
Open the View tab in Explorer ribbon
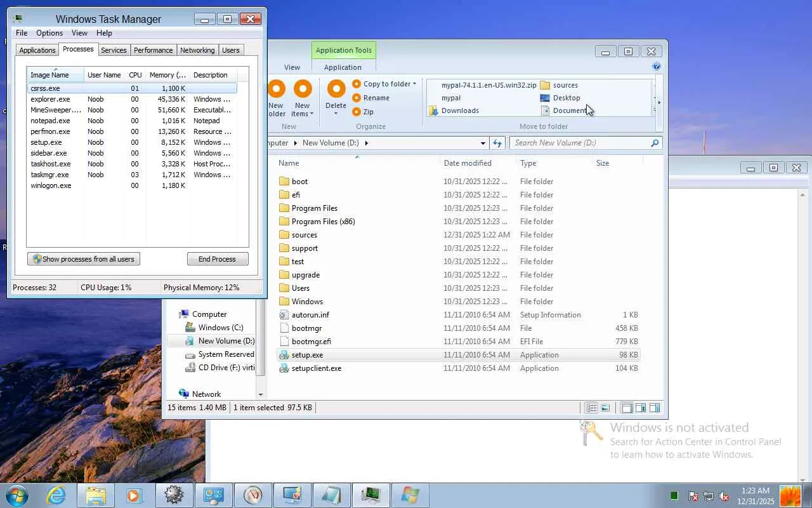(292, 67)
